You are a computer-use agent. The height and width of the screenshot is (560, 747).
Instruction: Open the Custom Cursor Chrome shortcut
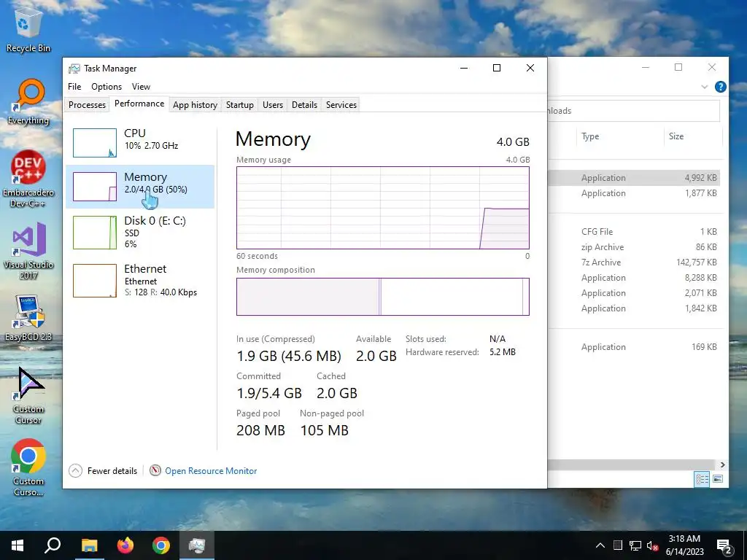[x=28, y=467]
